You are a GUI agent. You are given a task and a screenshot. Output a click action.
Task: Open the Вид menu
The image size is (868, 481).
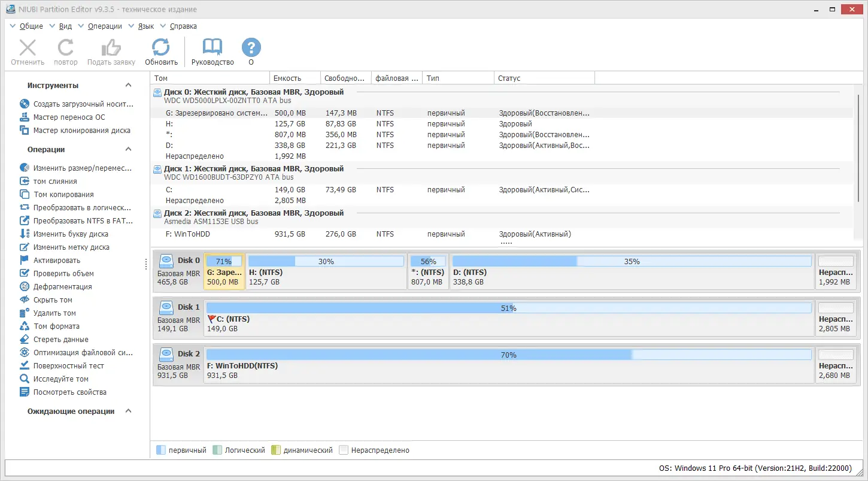[x=65, y=26]
